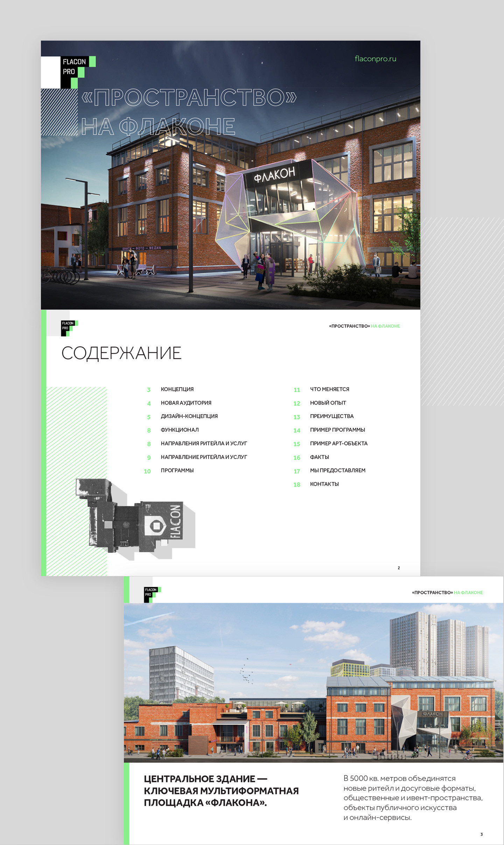
Task: Open contents entry КОНТАКТЫ
Action: (x=324, y=484)
